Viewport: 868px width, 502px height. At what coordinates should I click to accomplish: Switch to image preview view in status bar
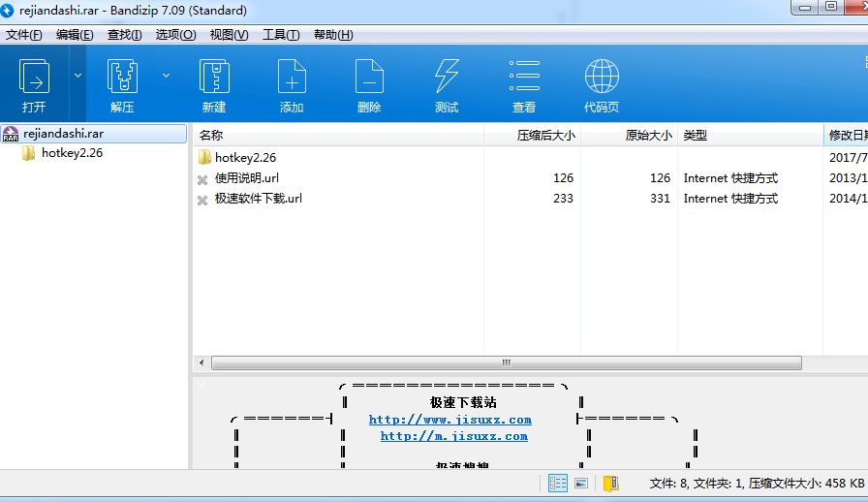click(581, 484)
